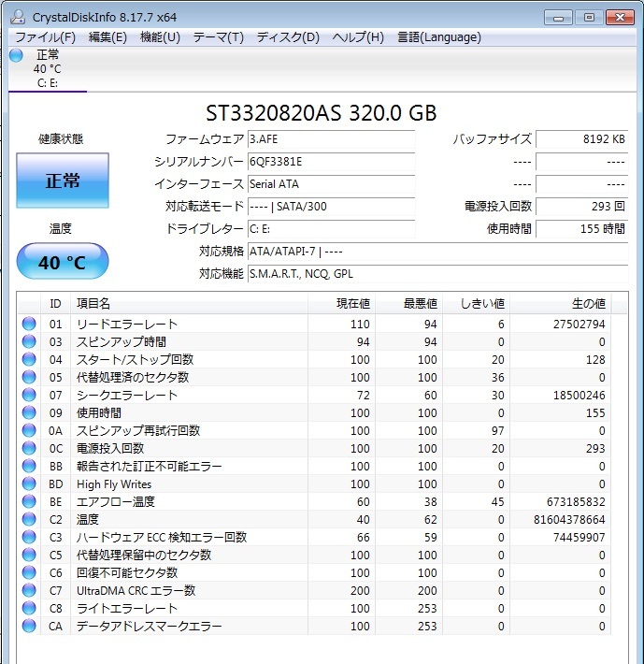Click raw value 81604378664
The width and height of the screenshot is (644, 664).
point(569,520)
